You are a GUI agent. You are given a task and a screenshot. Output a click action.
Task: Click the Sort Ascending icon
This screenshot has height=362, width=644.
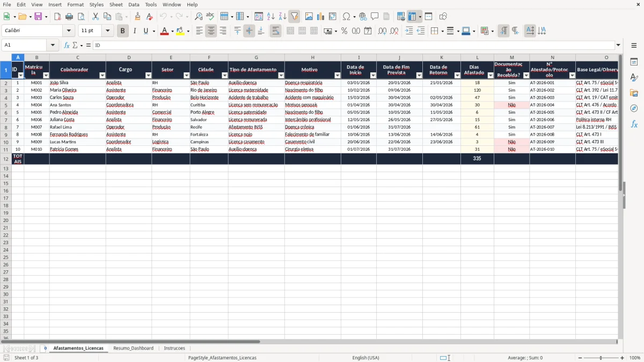point(270,17)
